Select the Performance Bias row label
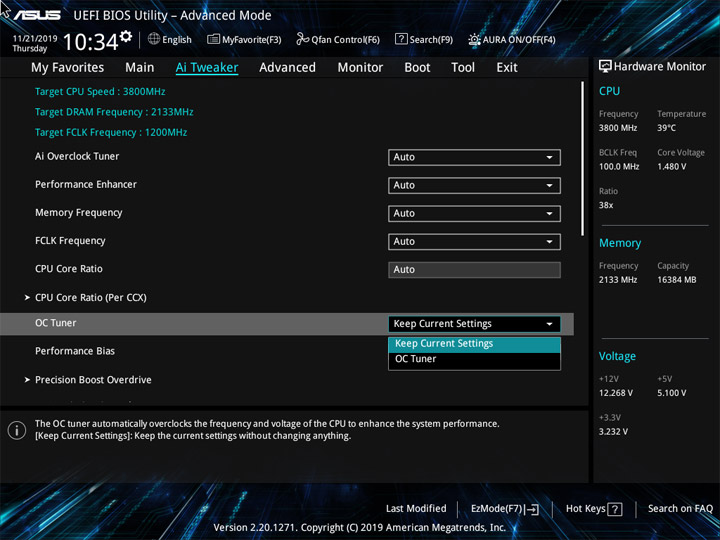 point(75,351)
